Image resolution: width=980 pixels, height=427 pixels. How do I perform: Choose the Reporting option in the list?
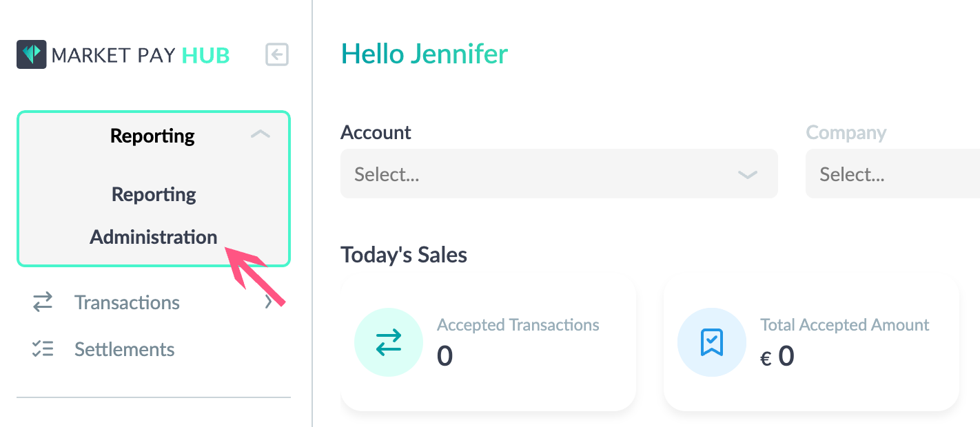pos(154,194)
